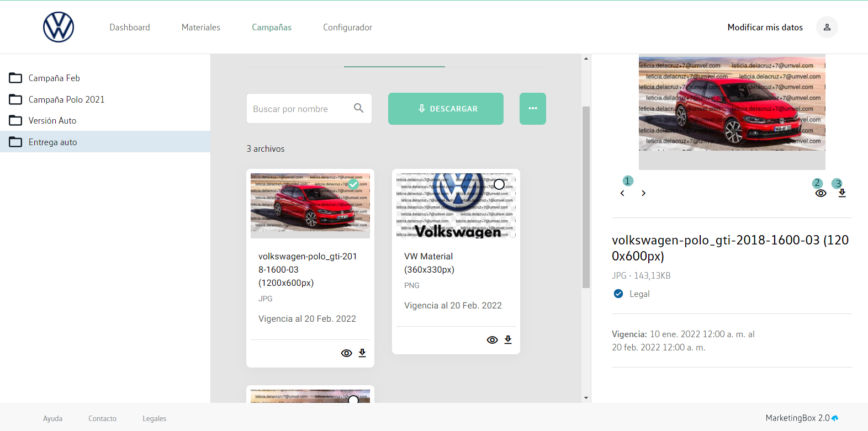
Task: Download file from the detail panel
Action: point(842,193)
